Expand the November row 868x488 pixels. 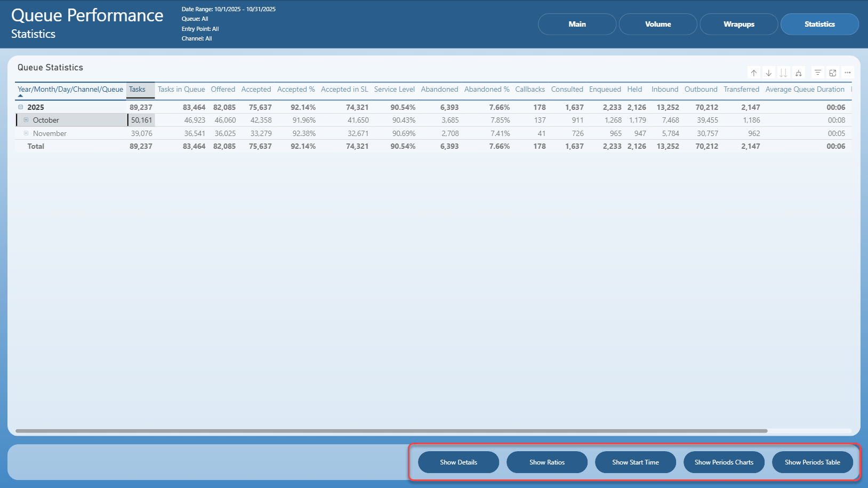[x=26, y=133]
